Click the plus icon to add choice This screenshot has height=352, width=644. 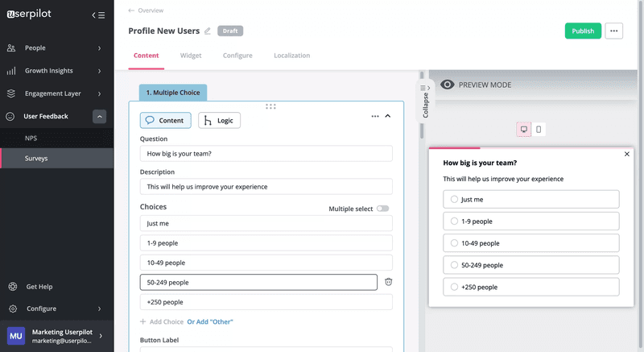(x=143, y=321)
